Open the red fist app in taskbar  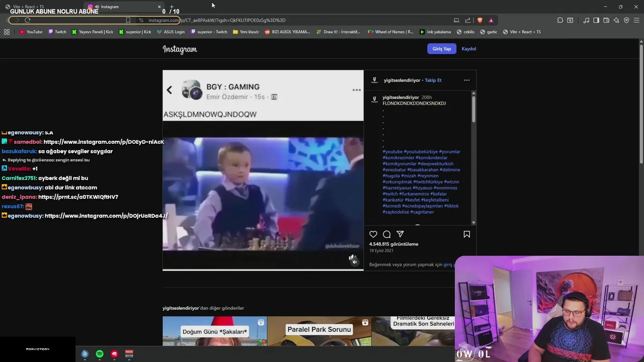pos(115,354)
